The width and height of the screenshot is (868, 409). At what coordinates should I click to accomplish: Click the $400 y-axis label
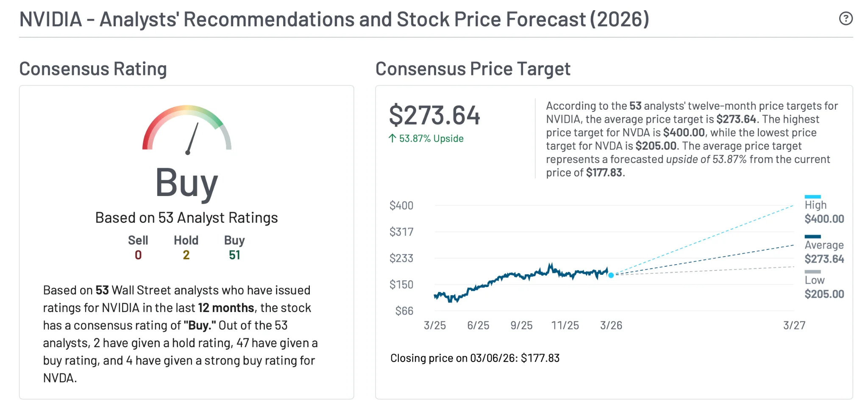pyautogui.click(x=401, y=205)
